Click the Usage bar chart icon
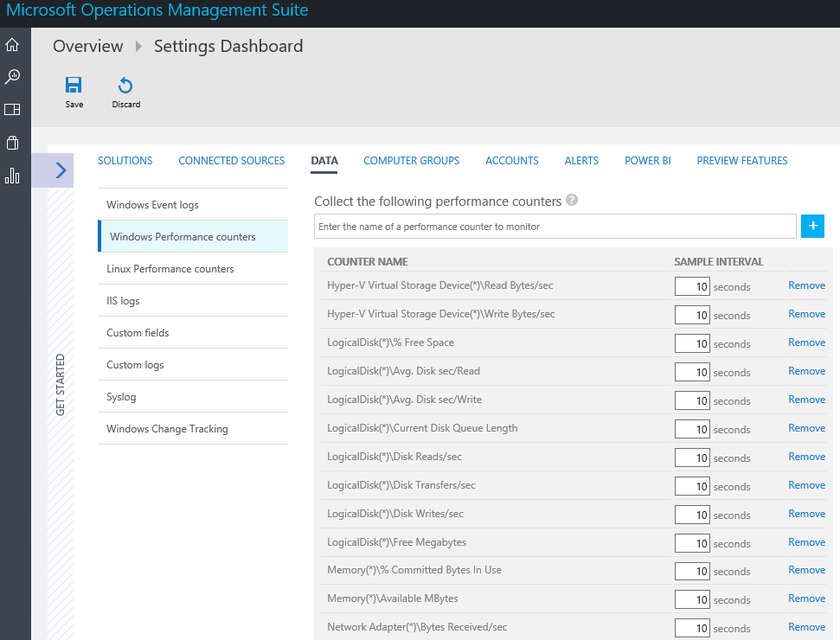The image size is (840, 640). pos(12,176)
